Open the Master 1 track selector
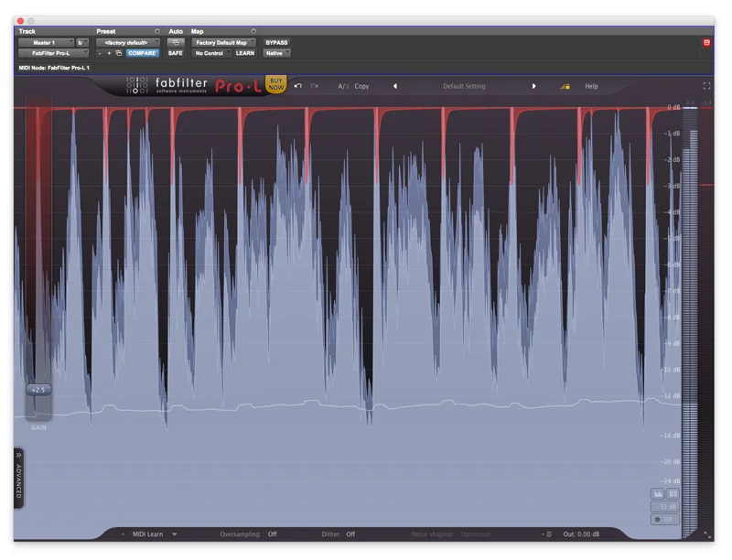 (47, 42)
